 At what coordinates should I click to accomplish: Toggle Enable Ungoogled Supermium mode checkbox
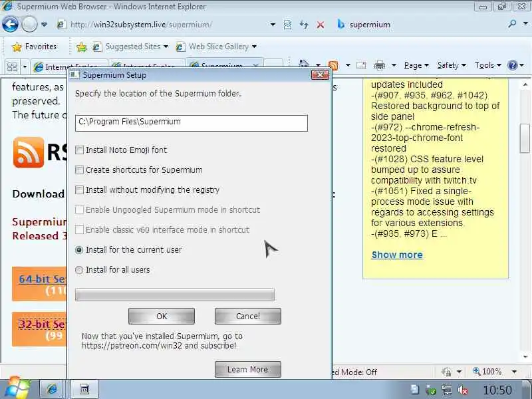[x=79, y=210]
